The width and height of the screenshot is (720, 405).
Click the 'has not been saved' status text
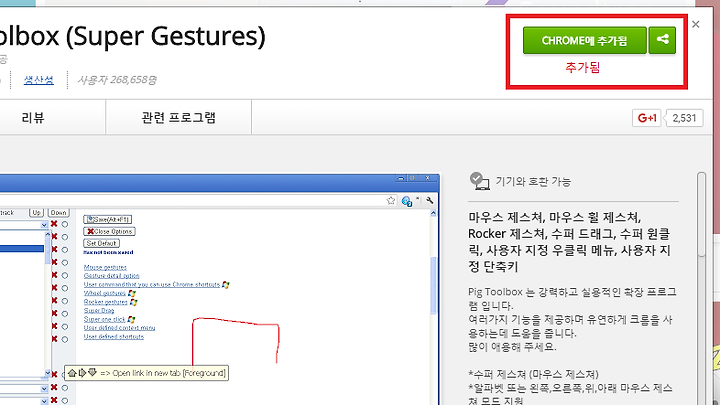[108, 252]
